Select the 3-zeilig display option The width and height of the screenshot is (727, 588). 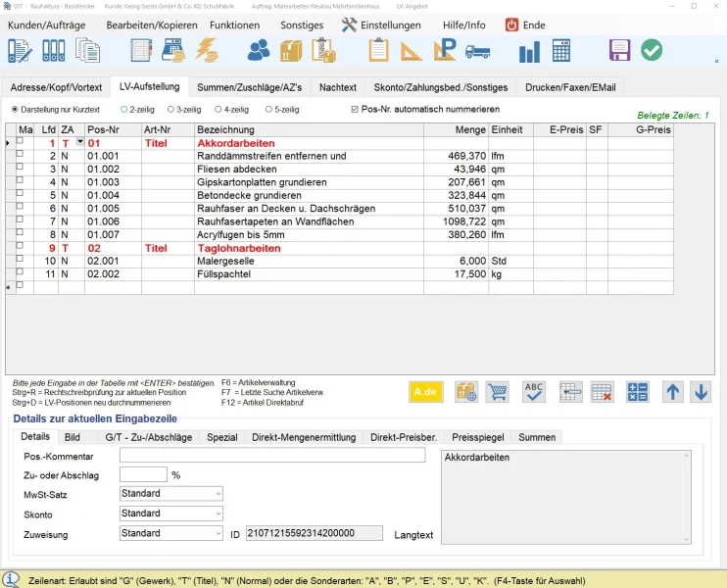point(170,109)
